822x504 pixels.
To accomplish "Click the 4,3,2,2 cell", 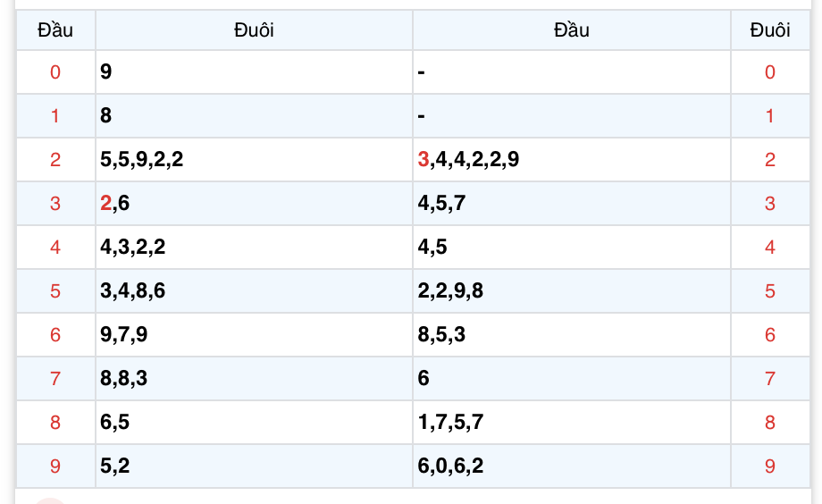I will (255, 247).
